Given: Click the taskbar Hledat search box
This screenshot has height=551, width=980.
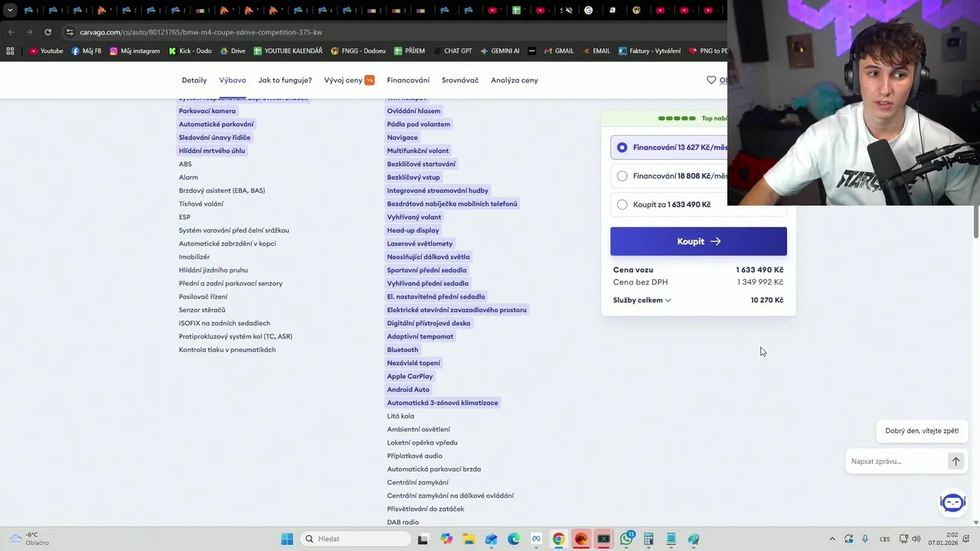Looking at the screenshot, I should tap(356, 539).
